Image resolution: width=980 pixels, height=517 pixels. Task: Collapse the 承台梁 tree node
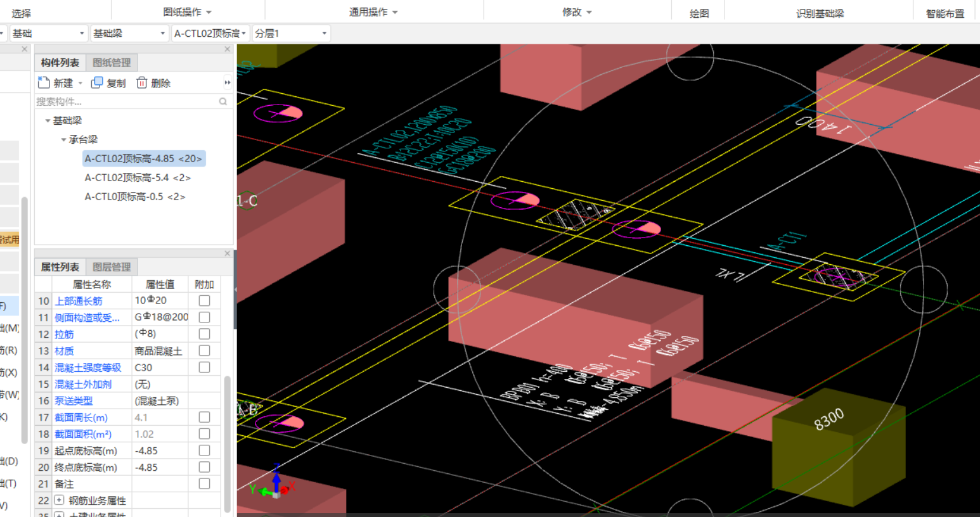click(63, 139)
